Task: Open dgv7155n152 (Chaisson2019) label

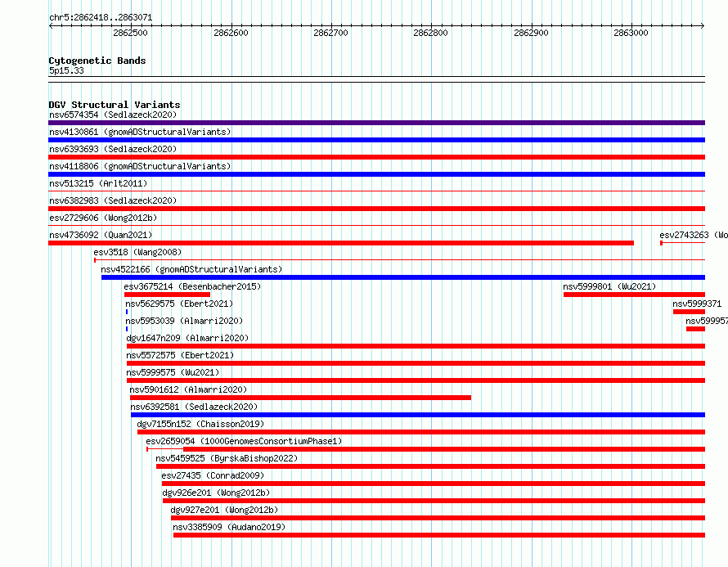Action: tap(200, 424)
